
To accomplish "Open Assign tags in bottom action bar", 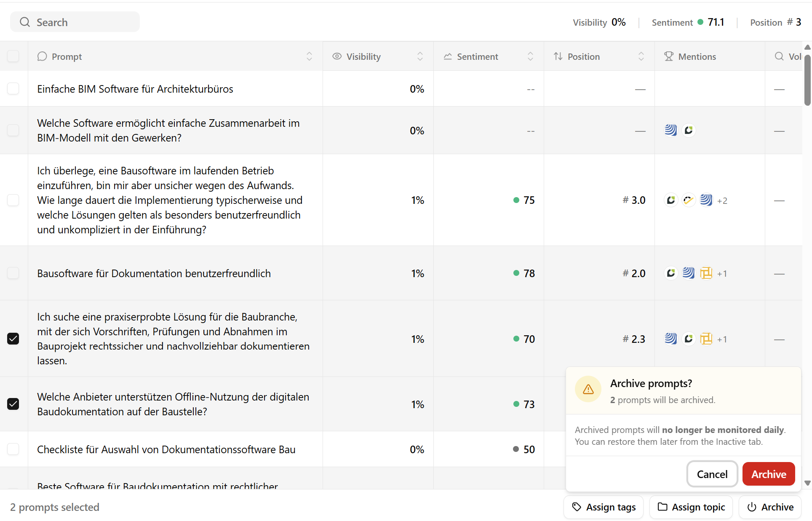I will [x=604, y=507].
